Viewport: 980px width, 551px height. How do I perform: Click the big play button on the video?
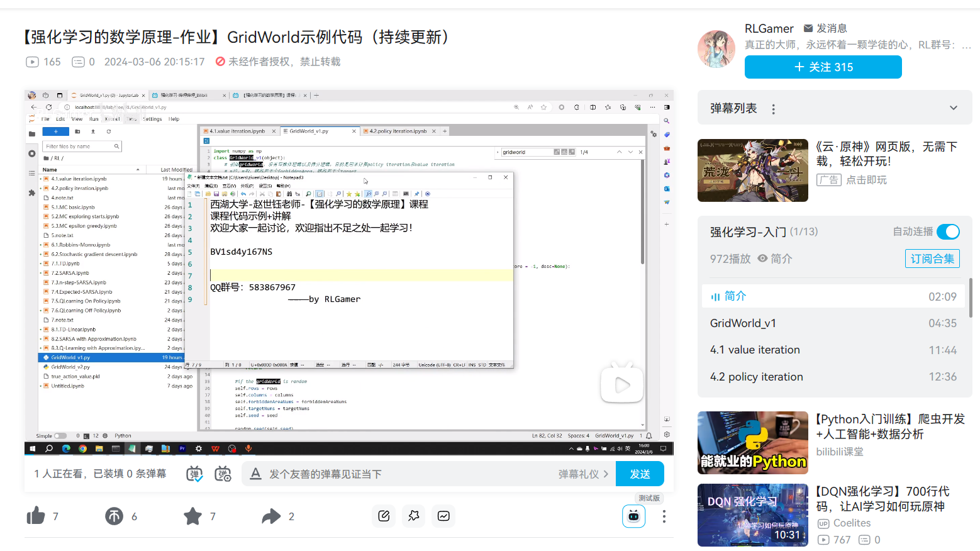point(622,384)
